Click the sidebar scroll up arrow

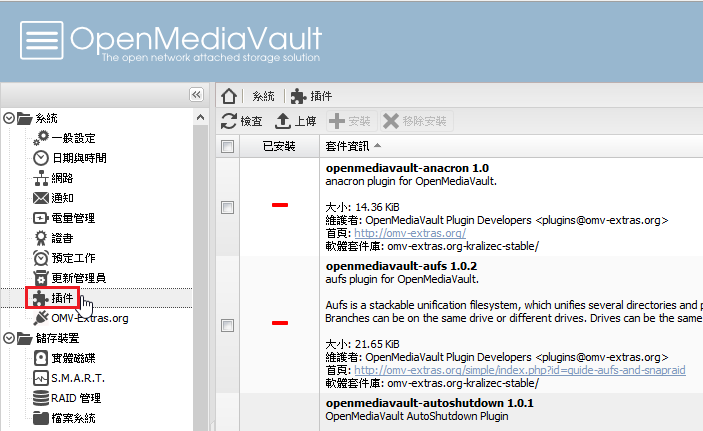point(200,118)
